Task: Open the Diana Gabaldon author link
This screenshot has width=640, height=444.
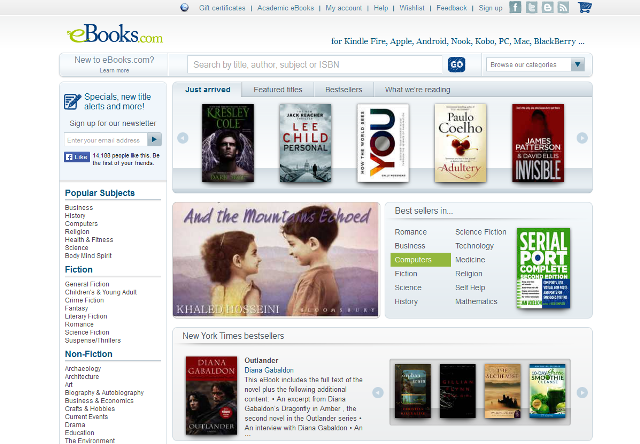Action: click(x=269, y=370)
